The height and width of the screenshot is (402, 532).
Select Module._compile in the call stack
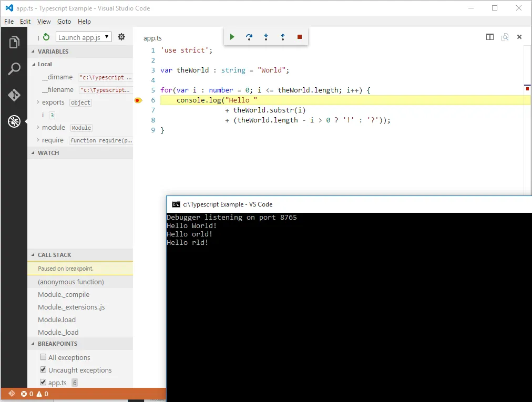pyautogui.click(x=64, y=295)
